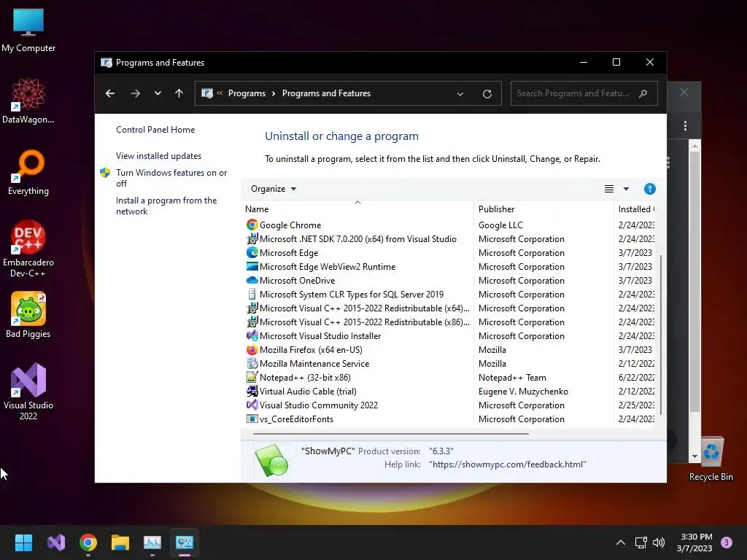Click the taskbar clock showing 3:30 PM
Viewport: 747px width, 560px height.
click(x=694, y=542)
